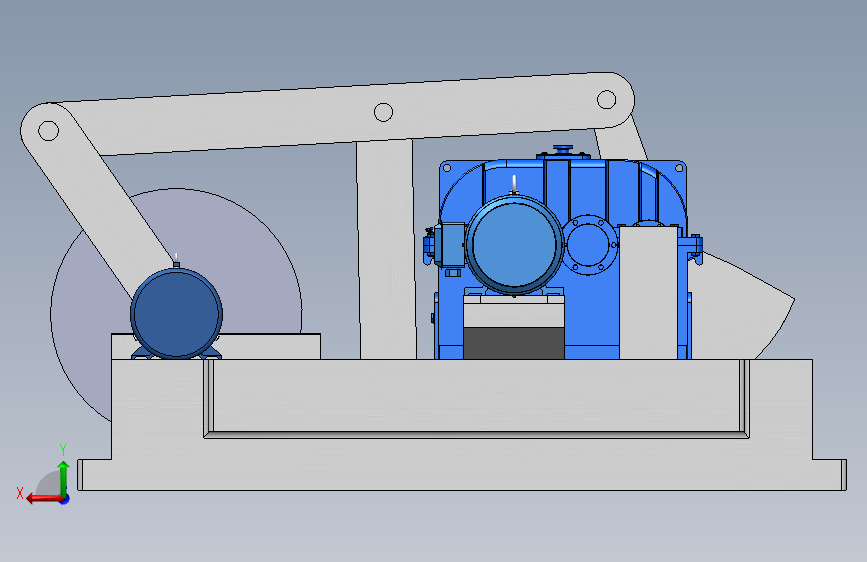Select the dark grey block under the gearbox motor
Image resolution: width=867 pixels, height=562 pixels.
pyautogui.click(x=514, y=343)
